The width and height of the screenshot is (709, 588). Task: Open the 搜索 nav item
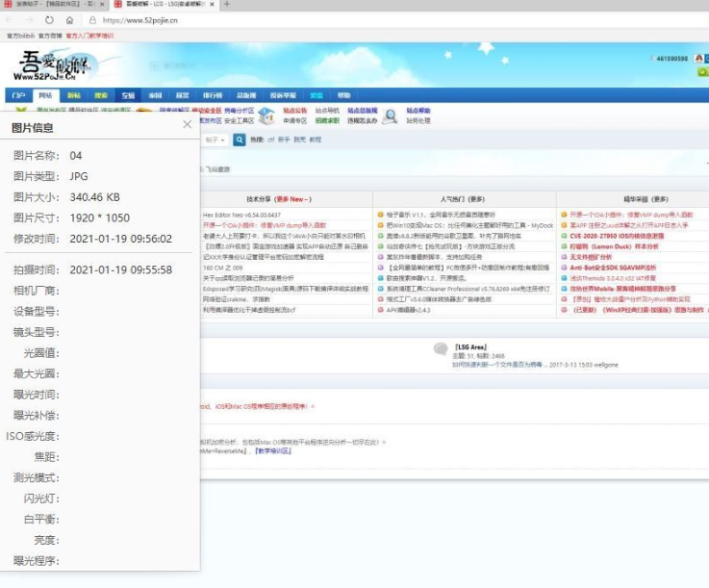[x=101, y=95]
